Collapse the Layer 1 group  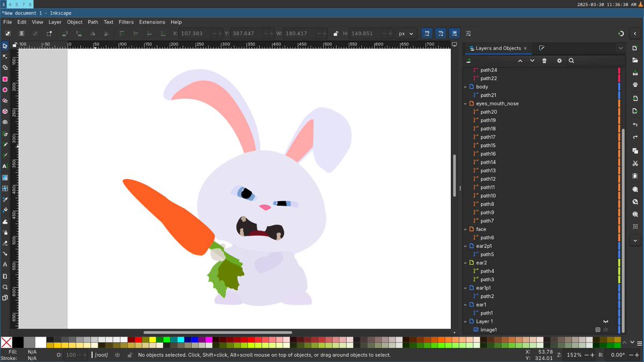[465, 322]
